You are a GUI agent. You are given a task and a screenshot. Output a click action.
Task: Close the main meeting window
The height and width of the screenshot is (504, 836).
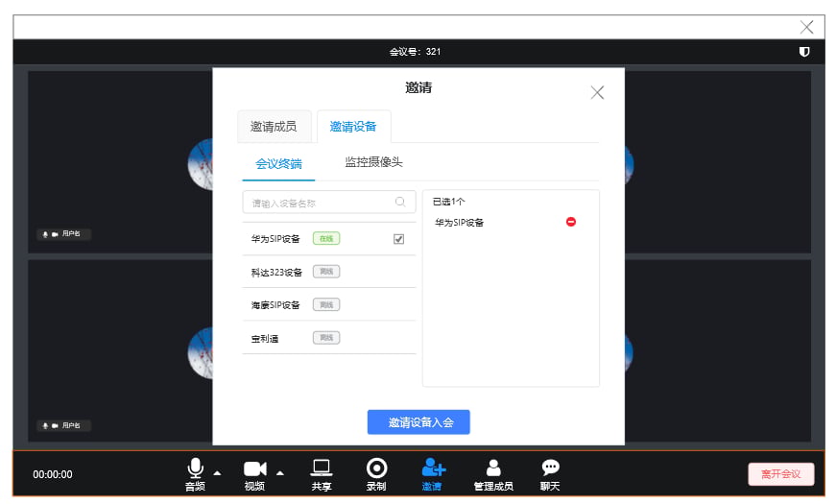click(806, 27)
